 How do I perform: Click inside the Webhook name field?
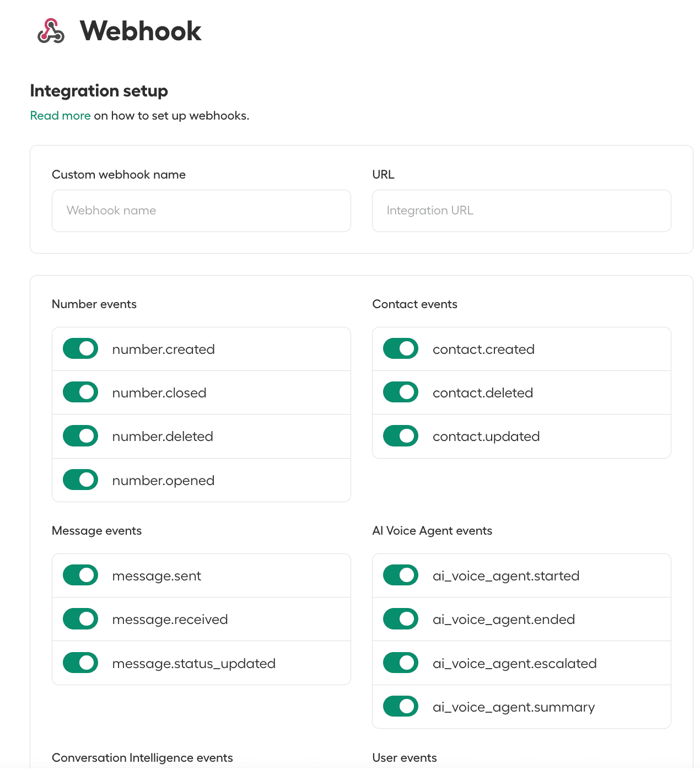tap(201, 211)
